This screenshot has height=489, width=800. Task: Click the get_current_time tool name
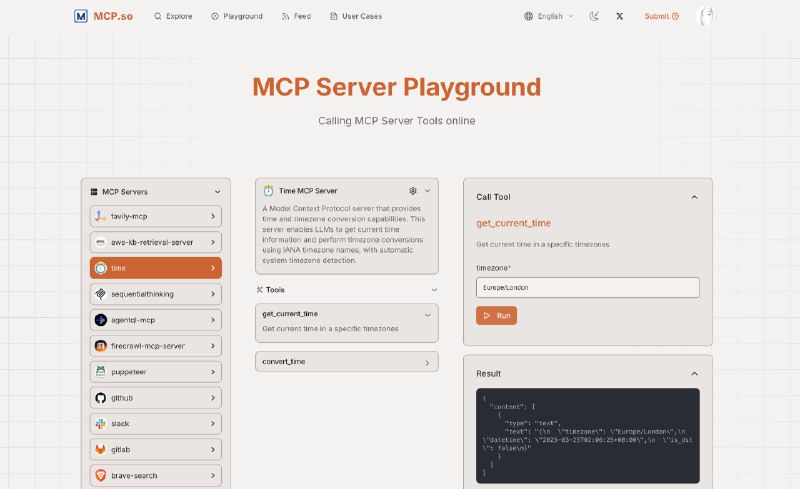[290, 314]
